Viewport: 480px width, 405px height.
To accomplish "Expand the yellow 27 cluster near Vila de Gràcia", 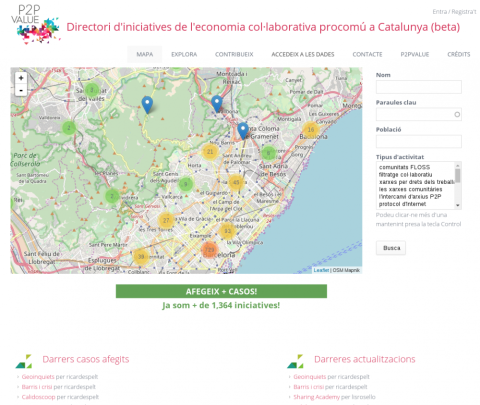I will (x=166, y=220).
